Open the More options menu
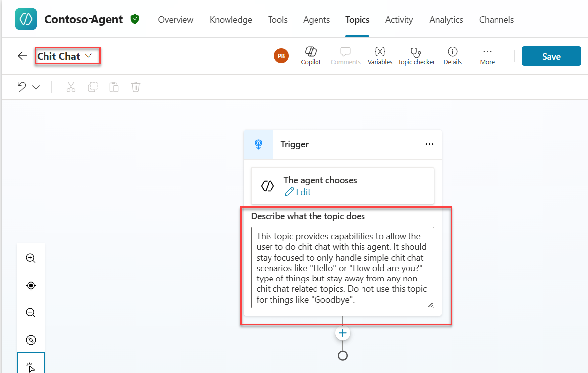 point(487,55)
